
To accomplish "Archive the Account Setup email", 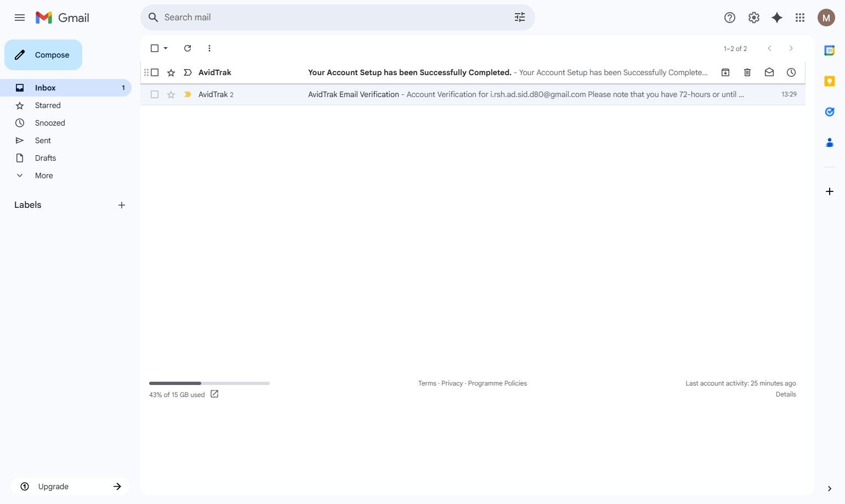I will click(725, 72).
